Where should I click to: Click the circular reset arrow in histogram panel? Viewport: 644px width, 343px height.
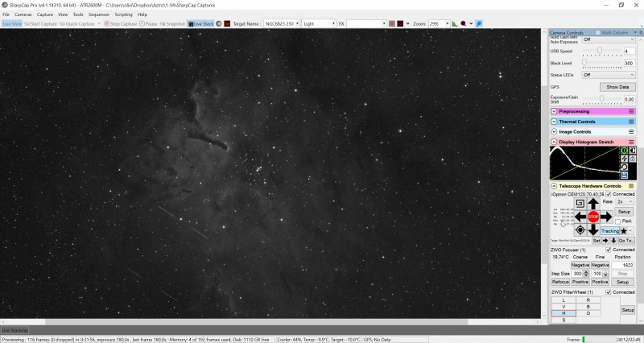[625, 167]
